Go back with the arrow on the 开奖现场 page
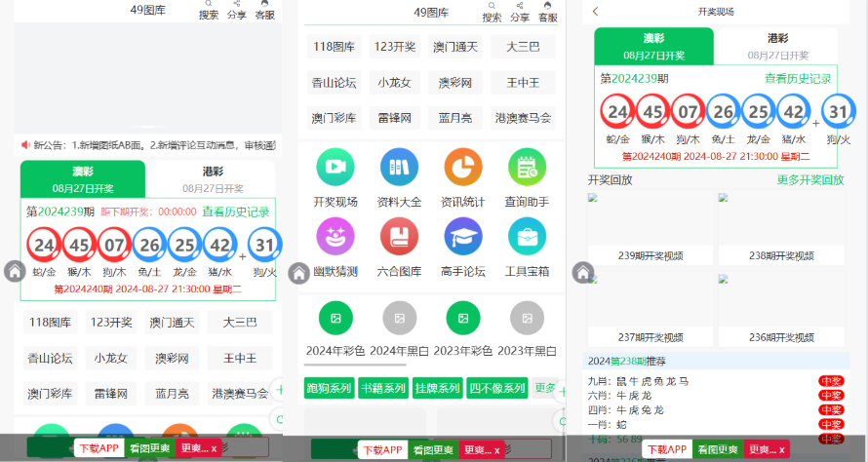This screenshot has width=868, height=462. coord(596,11)
